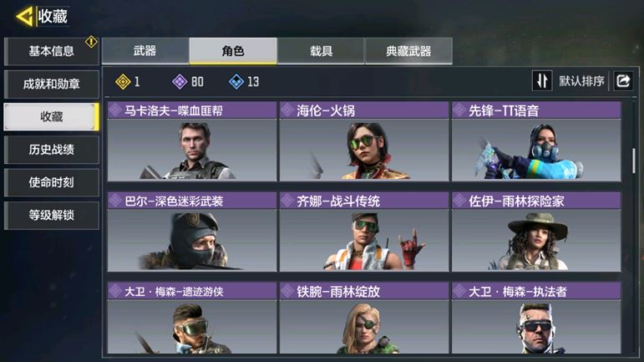Click the gold legendary rarity filter icon

(123, 82)
